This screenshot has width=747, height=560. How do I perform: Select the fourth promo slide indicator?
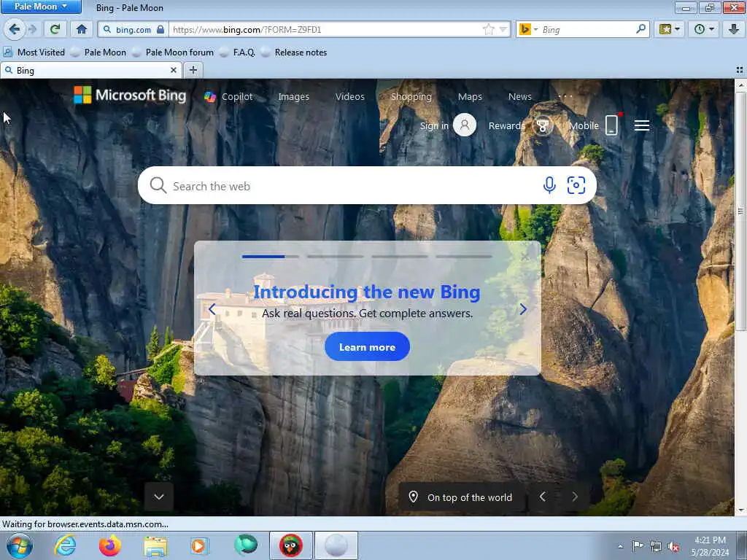[x=463, y=257]
